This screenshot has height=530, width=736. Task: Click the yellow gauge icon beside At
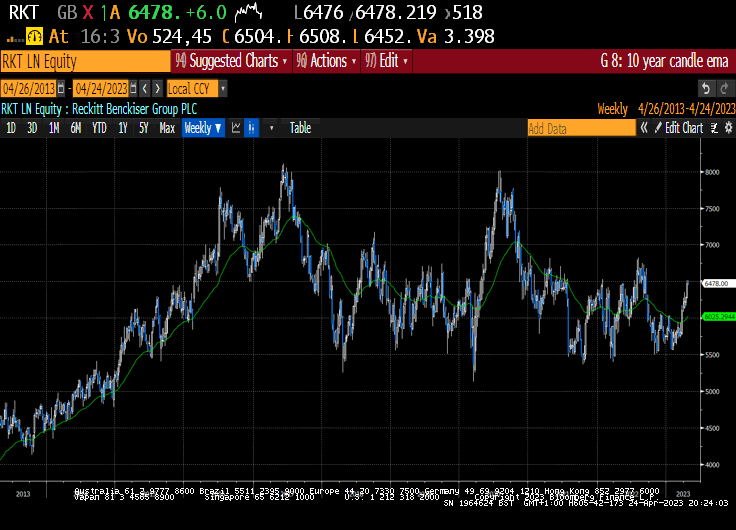(34, 36)
